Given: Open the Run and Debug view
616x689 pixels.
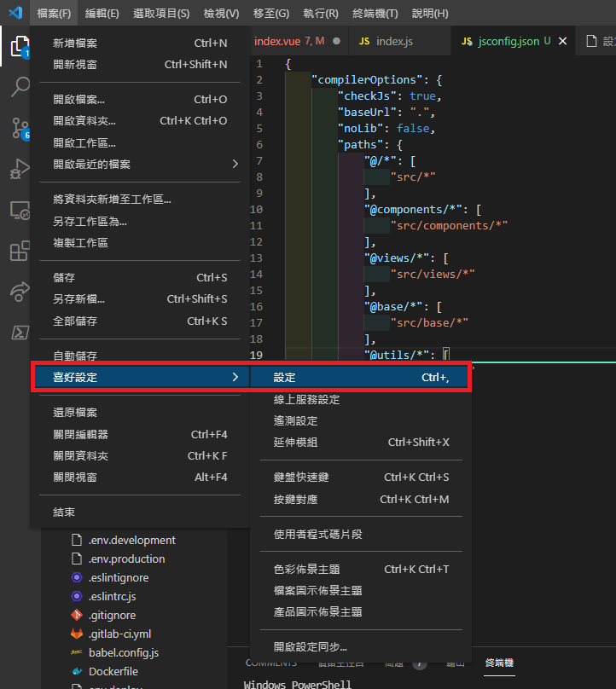Looking at the screenshot, I should (x=19, y=169).
